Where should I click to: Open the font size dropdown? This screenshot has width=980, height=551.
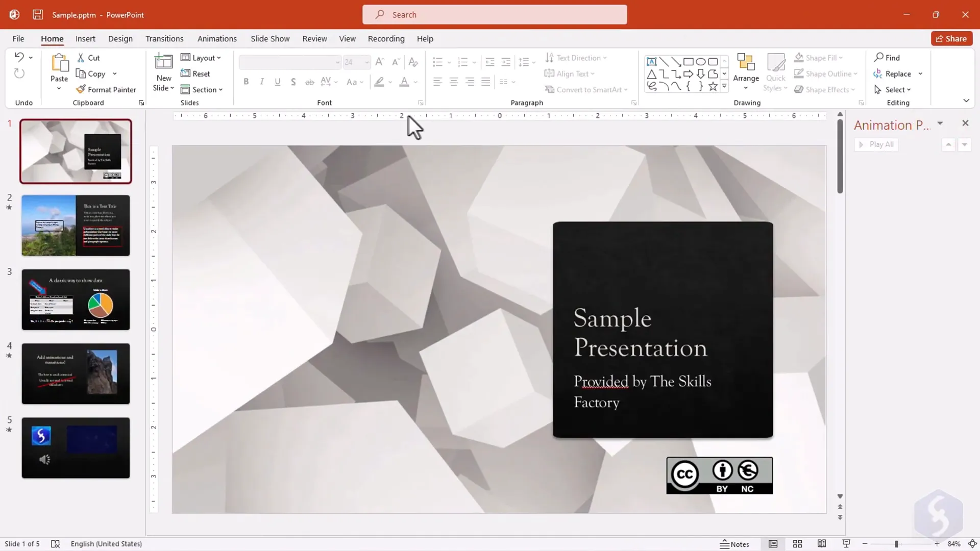(367, 62)
